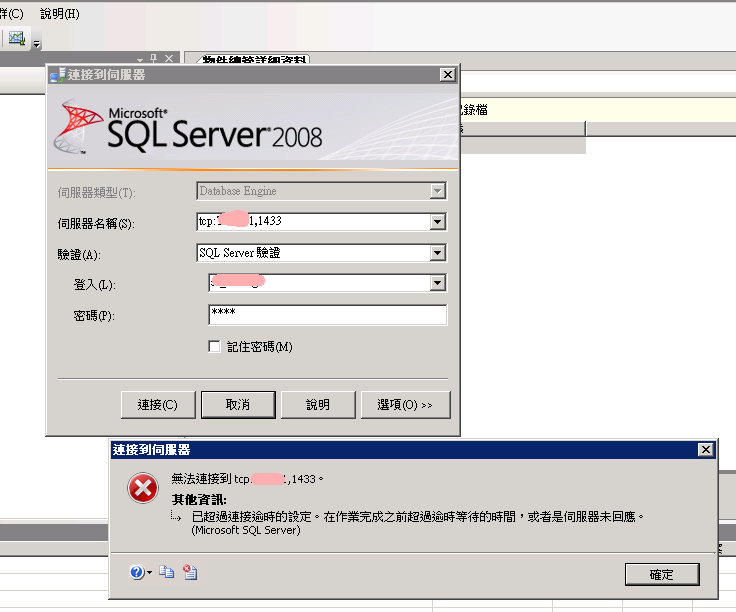This screenshot has width=736, height=612.
Task: Close the error message dialog
Action: [x=705, y=450]
